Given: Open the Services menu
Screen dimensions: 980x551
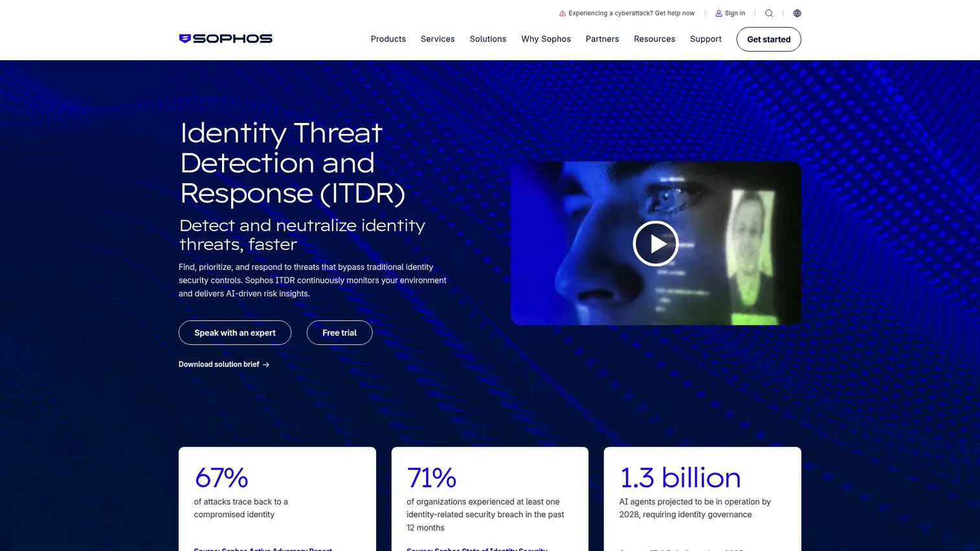Looking at the screenshot, I should pos(438,39).
